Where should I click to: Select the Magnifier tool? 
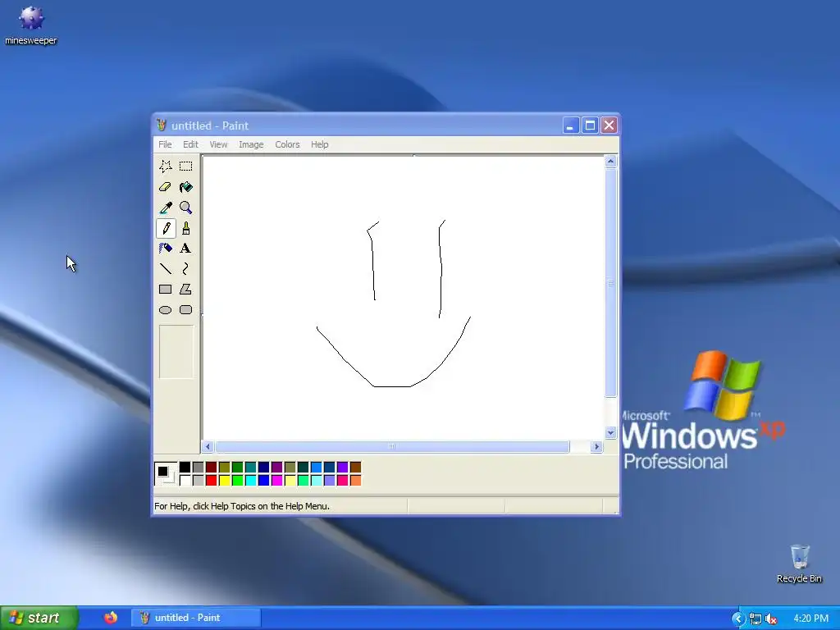point(186,208)
